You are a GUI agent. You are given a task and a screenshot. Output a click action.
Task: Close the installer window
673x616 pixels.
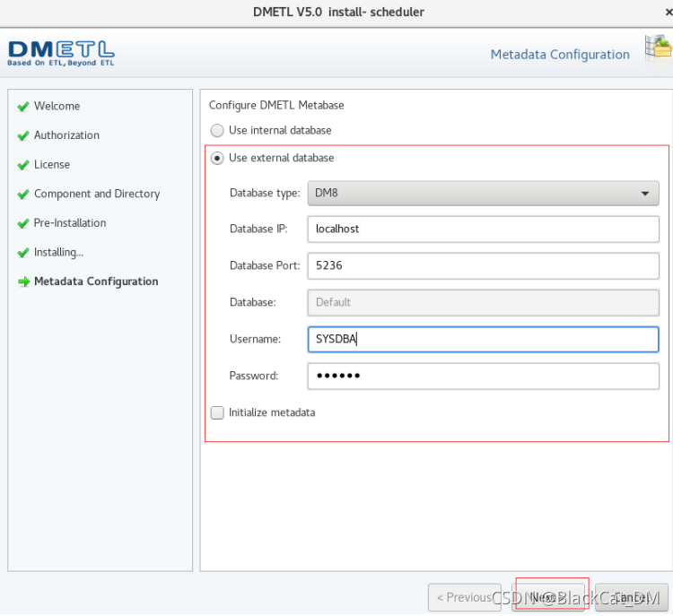(669, 13)
